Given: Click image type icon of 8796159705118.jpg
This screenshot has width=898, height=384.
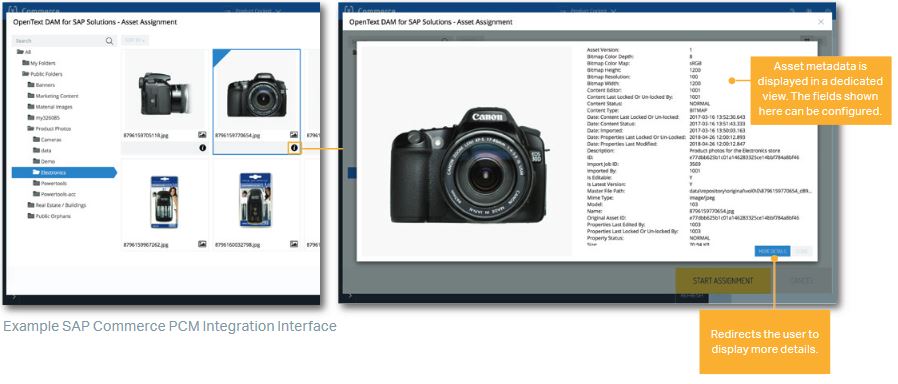Looking at the screenshot, I should [x=202, y=135].
